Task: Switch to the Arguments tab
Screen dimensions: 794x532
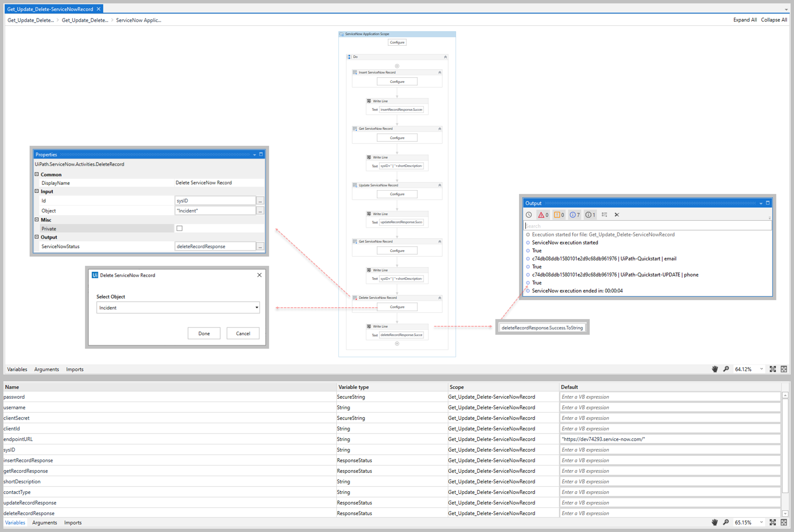Action: coord(47,369)
